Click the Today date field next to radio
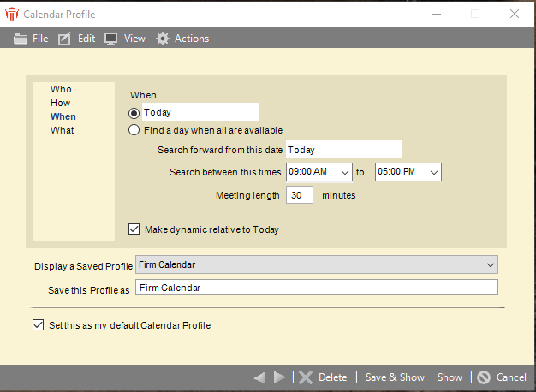Viewport: 536px width, 392px height. (x=200, y=112)
